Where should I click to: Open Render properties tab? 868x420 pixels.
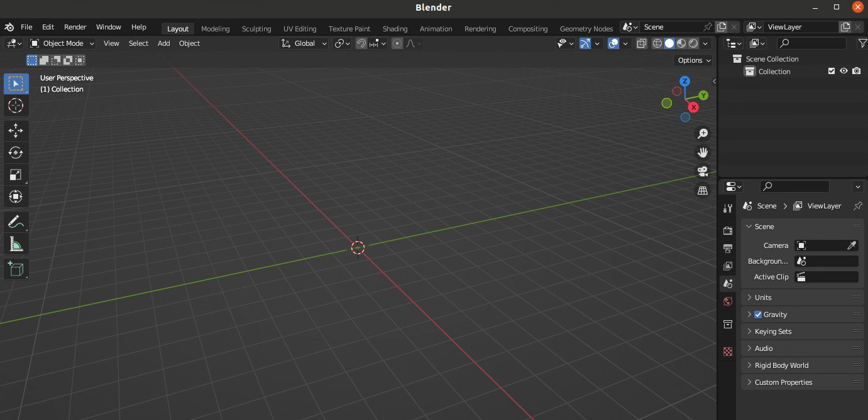tap(728, 230)
